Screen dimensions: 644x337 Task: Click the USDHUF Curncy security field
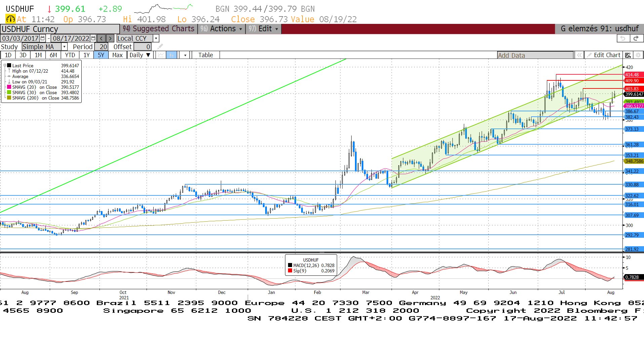pyautogui.click(x=60, y=29)
